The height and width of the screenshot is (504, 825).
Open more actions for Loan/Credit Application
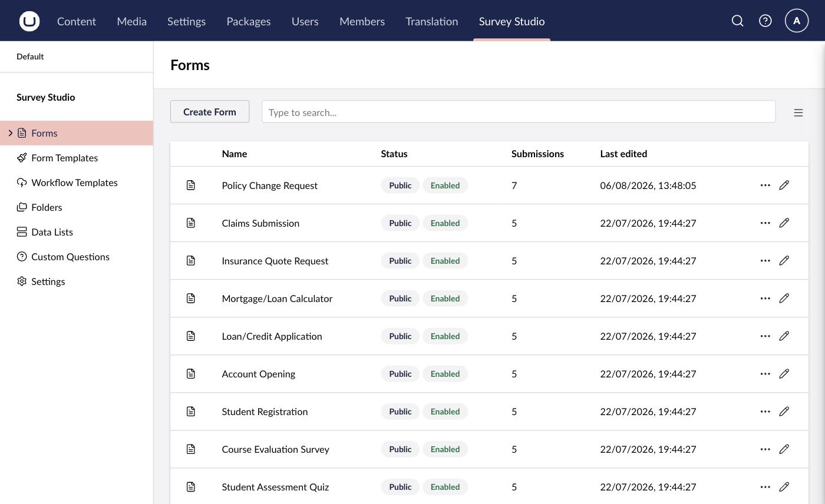click(765, 336)
